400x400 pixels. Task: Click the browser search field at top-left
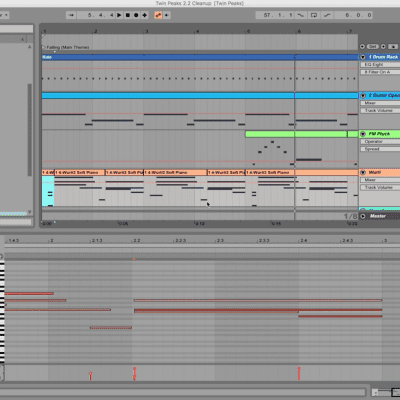[x=16, y=29]
